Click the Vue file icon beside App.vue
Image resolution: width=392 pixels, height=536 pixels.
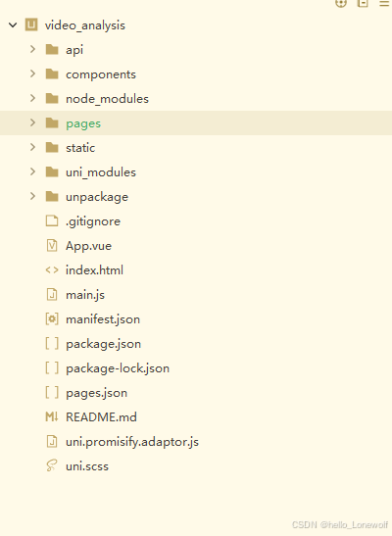52,245
